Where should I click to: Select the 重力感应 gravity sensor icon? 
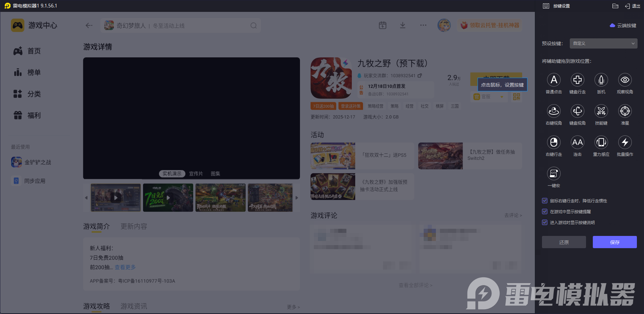(x=601, y=142)
